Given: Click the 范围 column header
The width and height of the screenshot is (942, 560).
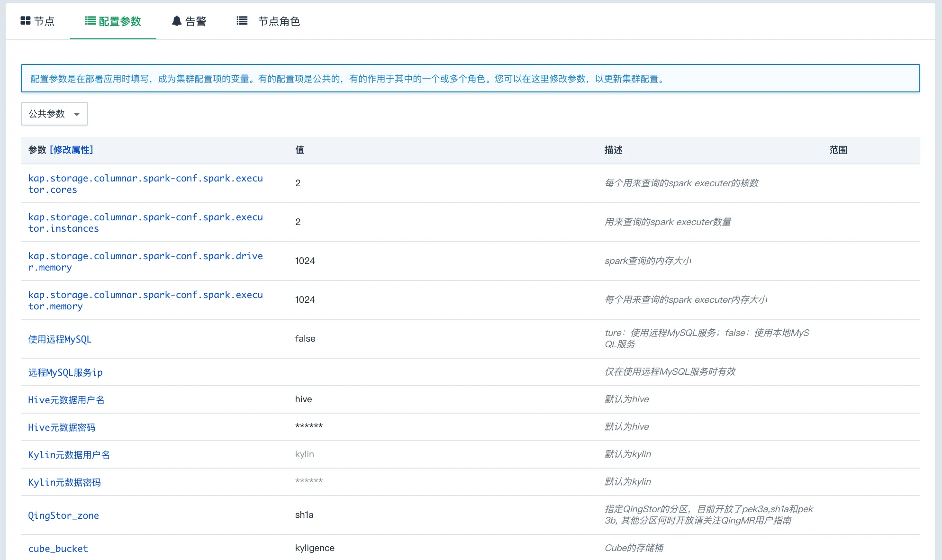Looking at the screenshot, I should [x=838, y=150].
